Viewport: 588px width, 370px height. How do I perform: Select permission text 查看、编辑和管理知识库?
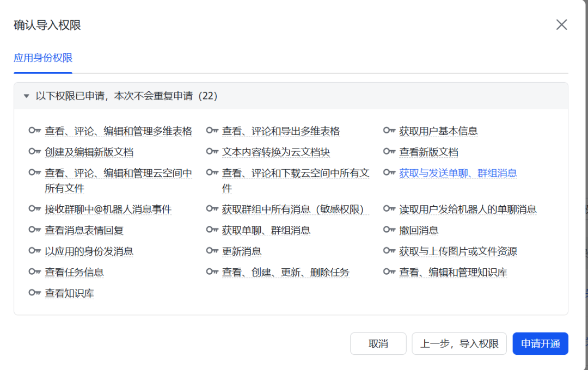[x=453, y=272]
